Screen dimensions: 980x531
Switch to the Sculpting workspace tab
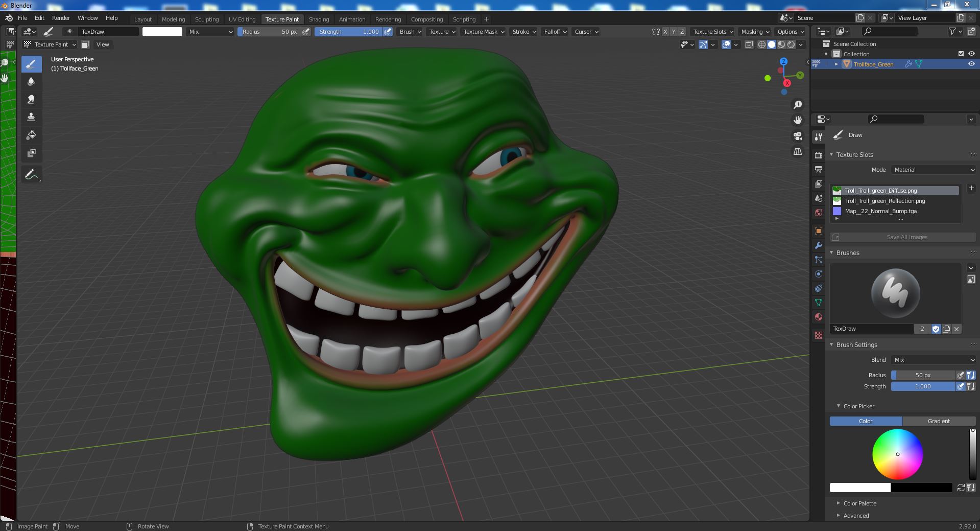point(207,19)
